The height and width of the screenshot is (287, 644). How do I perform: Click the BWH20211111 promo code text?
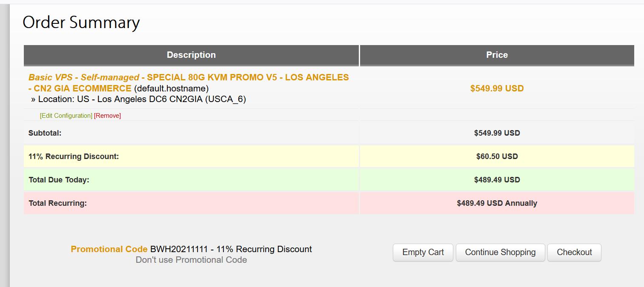pos(179,249)
